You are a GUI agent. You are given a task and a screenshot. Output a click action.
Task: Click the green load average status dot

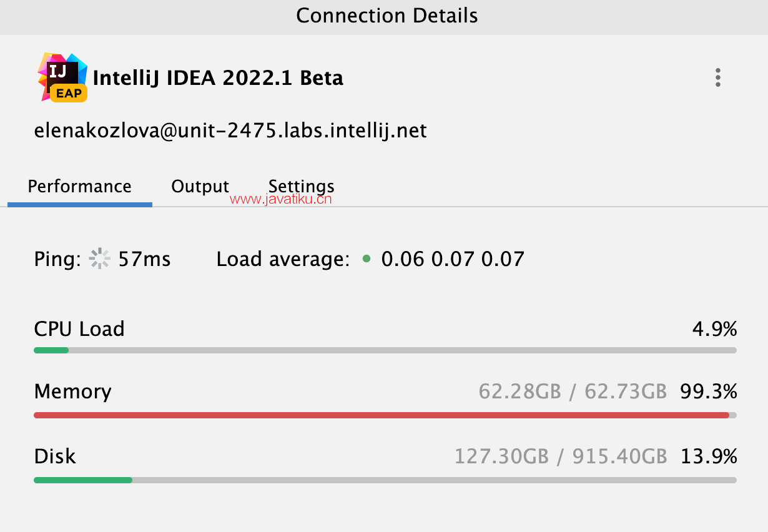pos(367,258)
